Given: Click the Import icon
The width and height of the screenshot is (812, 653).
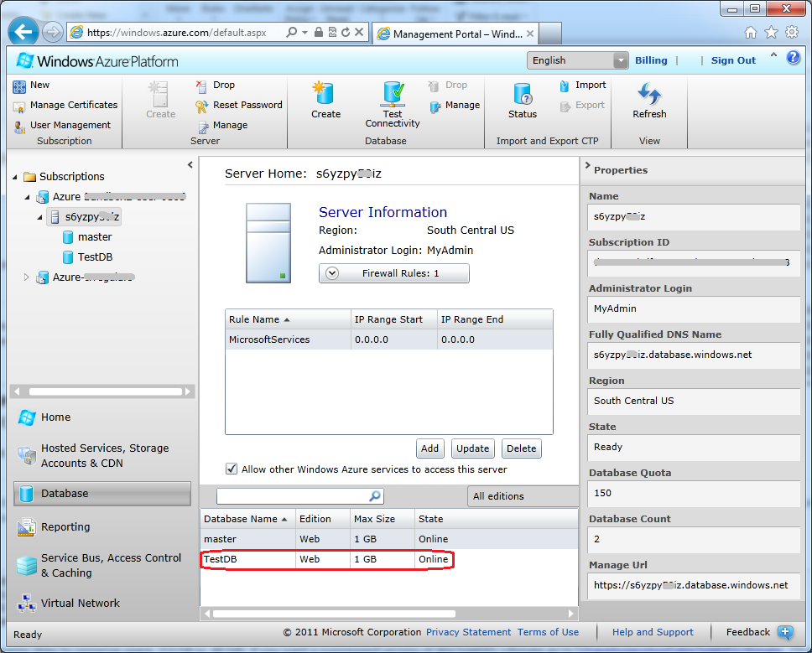Looking at the screenshot, I should click(565, 86).
